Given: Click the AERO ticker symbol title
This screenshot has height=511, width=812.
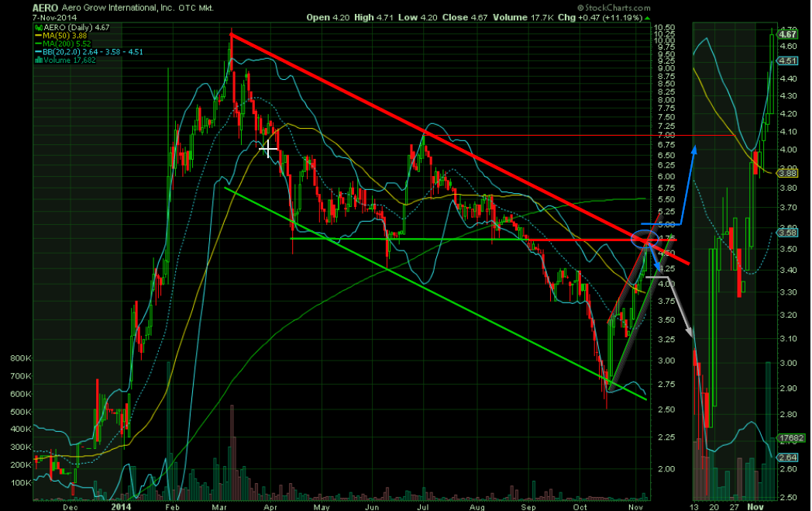Looking at the screenshot, I should pos(45,6).
